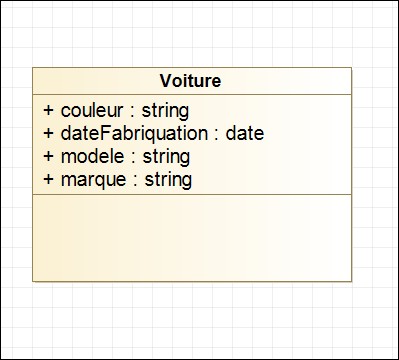Select the couleur attribute name
Screen dimensions: 399x360
tap(92, 111)
